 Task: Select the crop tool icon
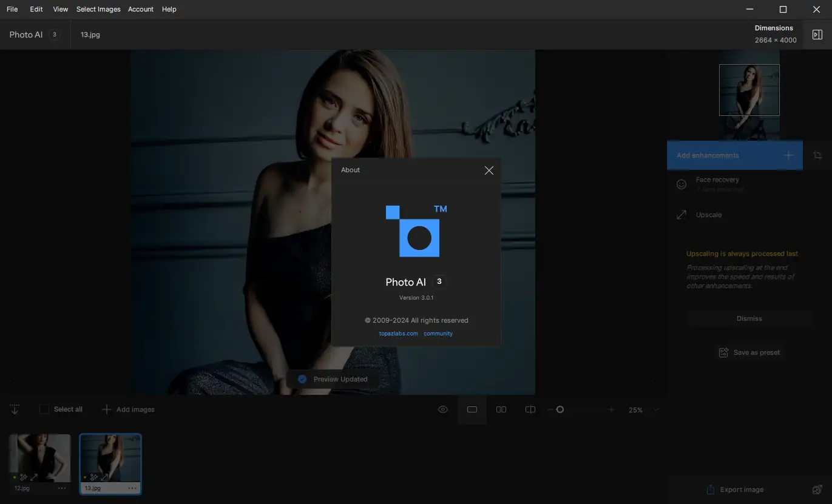click(817, 155)
